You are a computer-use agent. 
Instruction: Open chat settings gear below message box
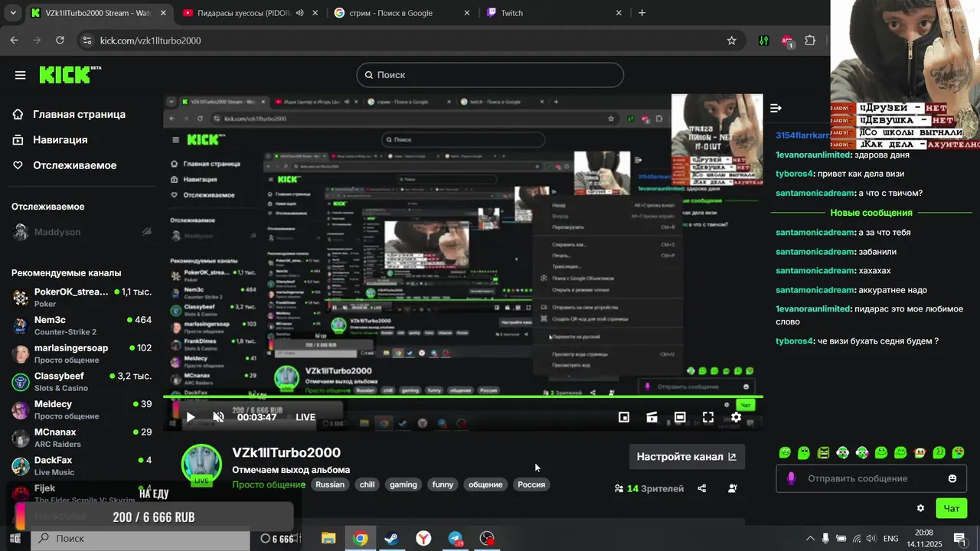coord(920,508)
